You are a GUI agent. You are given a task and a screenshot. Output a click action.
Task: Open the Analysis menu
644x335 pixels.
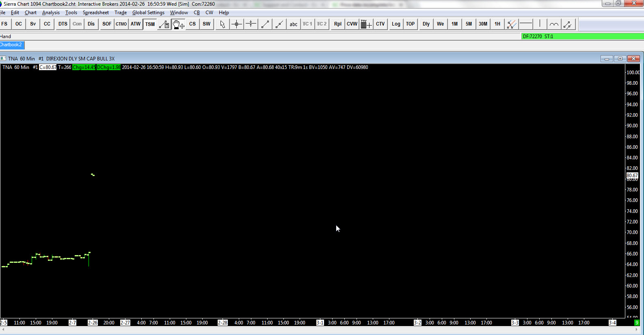coord(51,13)
